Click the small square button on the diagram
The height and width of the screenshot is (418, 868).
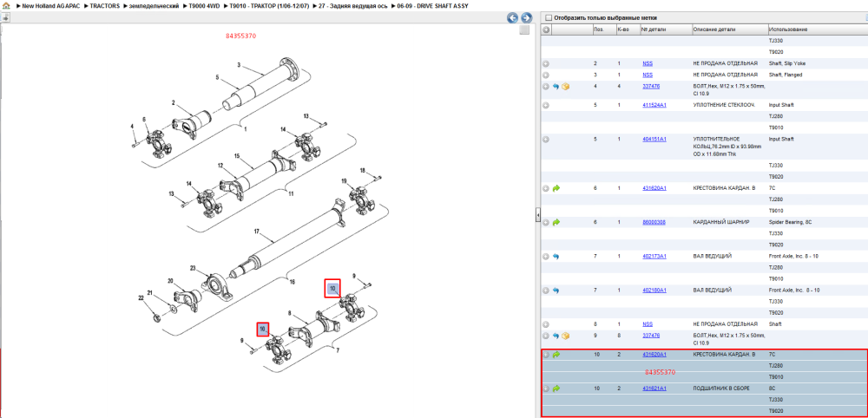(x=524, y=30)
